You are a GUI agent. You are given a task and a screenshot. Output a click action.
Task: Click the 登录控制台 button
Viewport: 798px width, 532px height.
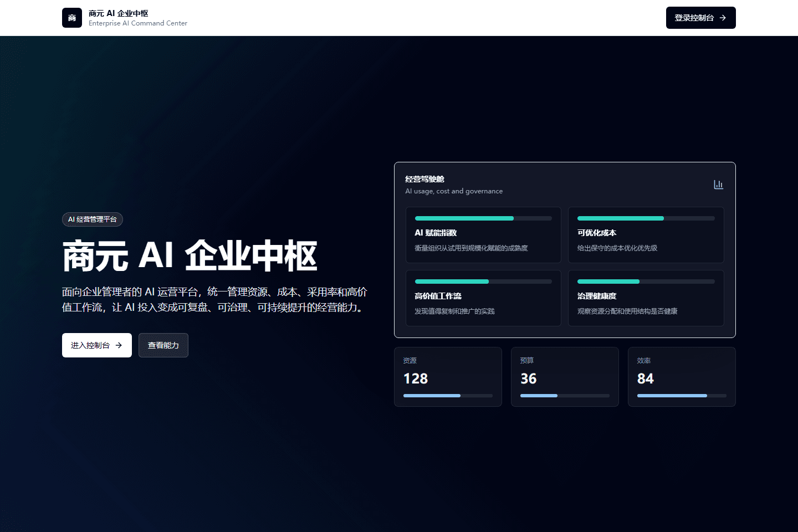coord(700,18)
